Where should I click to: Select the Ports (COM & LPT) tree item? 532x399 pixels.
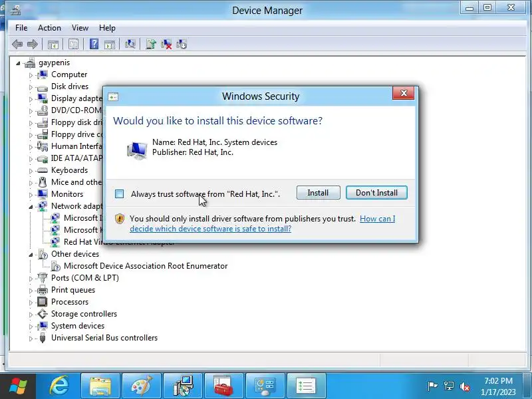point(85,278)
